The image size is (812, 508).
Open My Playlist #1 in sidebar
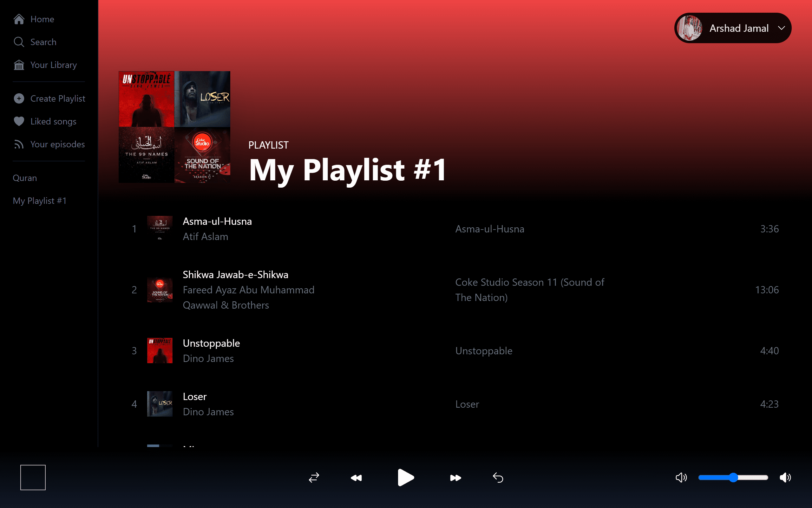(40, 201)
